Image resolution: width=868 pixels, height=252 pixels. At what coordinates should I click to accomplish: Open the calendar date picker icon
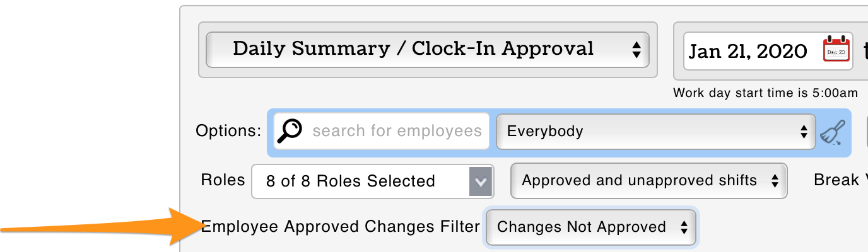[836, 50]
